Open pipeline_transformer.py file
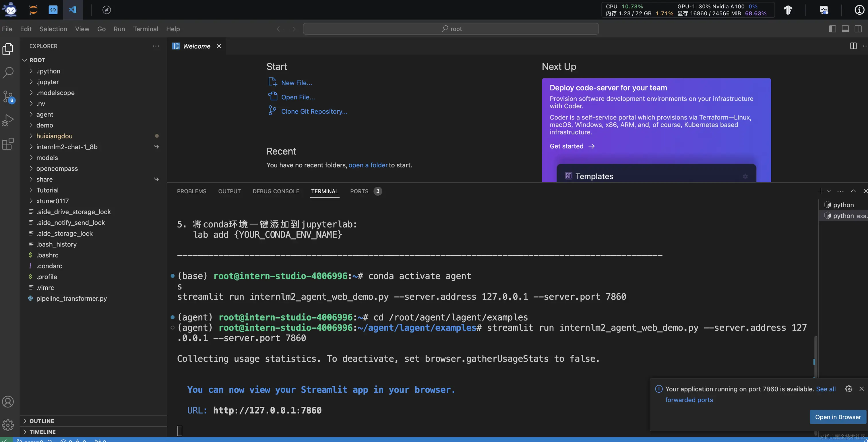868x442 pixels. click(x=93, y=298)
